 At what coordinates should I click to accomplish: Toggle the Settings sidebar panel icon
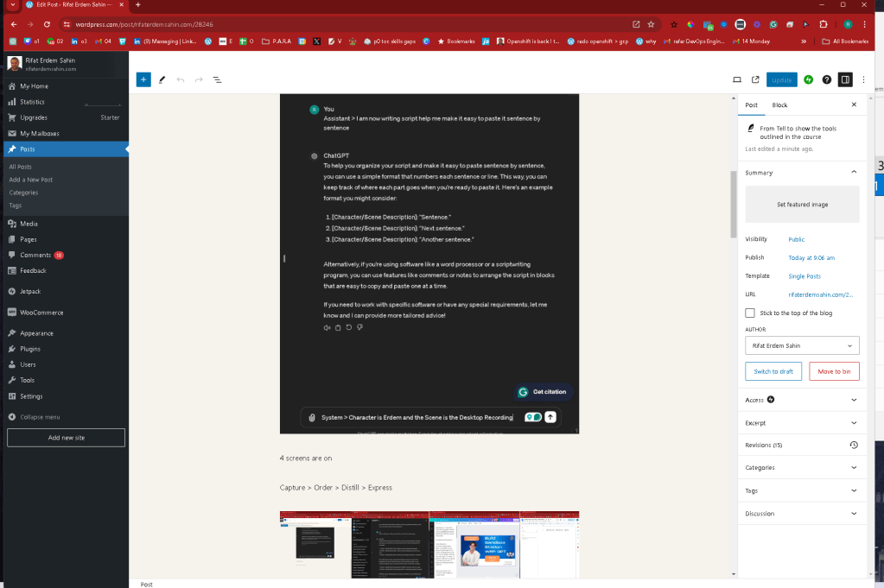click(x=845, y=80)
